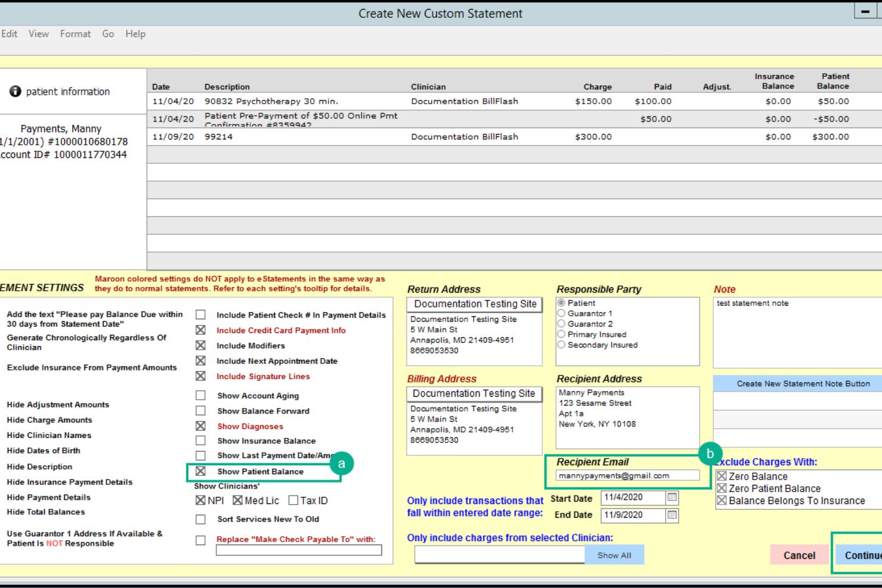Select Patient as responsible party
This screenshot has height=588, width=882.
point(561,303)
